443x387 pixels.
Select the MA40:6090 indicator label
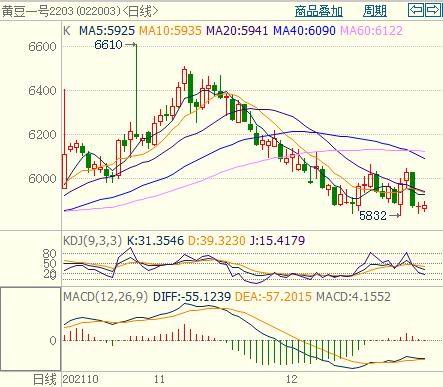pyautogui.click(x=304, y=31)
